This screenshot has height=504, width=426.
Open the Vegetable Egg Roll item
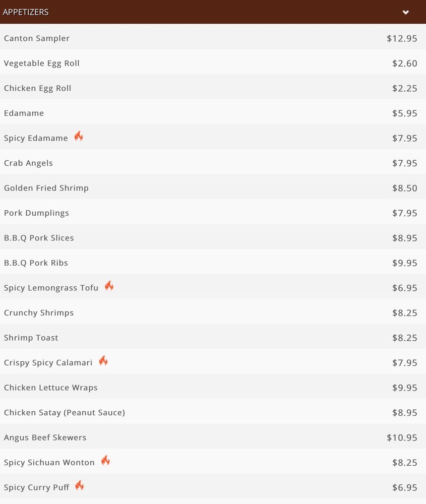213,63
